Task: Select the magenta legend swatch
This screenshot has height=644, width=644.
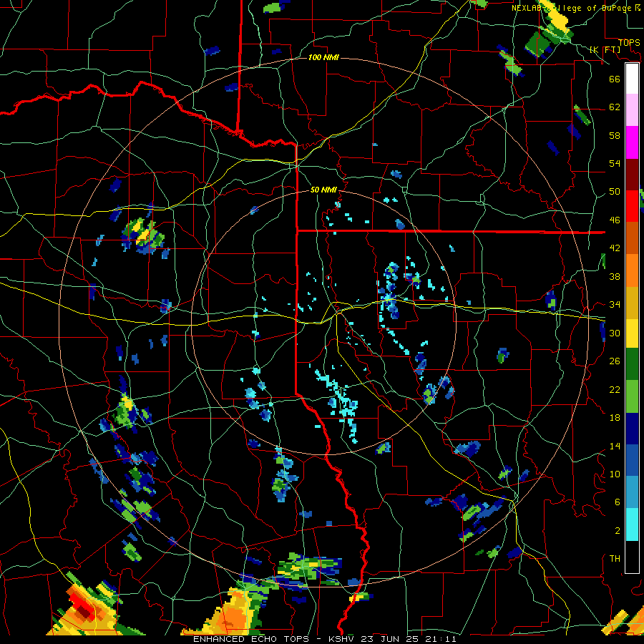Action: (632, 142)
